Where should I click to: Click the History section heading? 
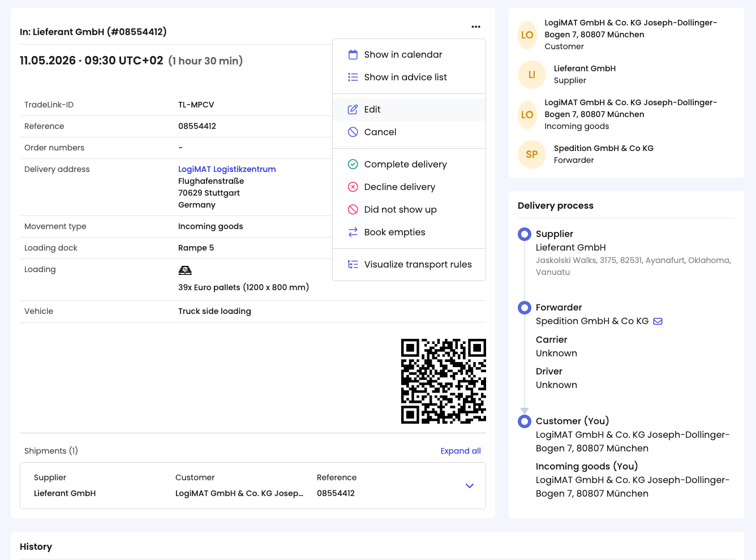coord(36,547)
